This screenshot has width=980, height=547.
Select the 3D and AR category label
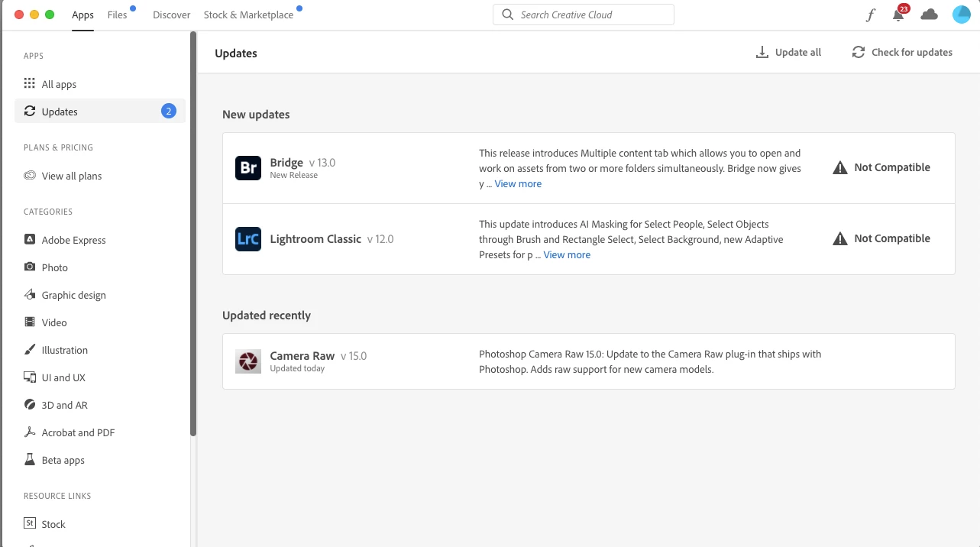[65, 405]
